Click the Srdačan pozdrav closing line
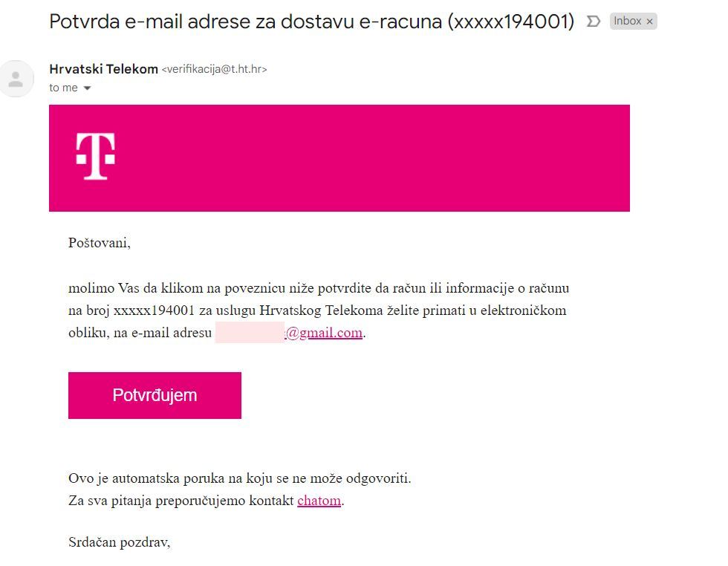 tap(120, 541)
